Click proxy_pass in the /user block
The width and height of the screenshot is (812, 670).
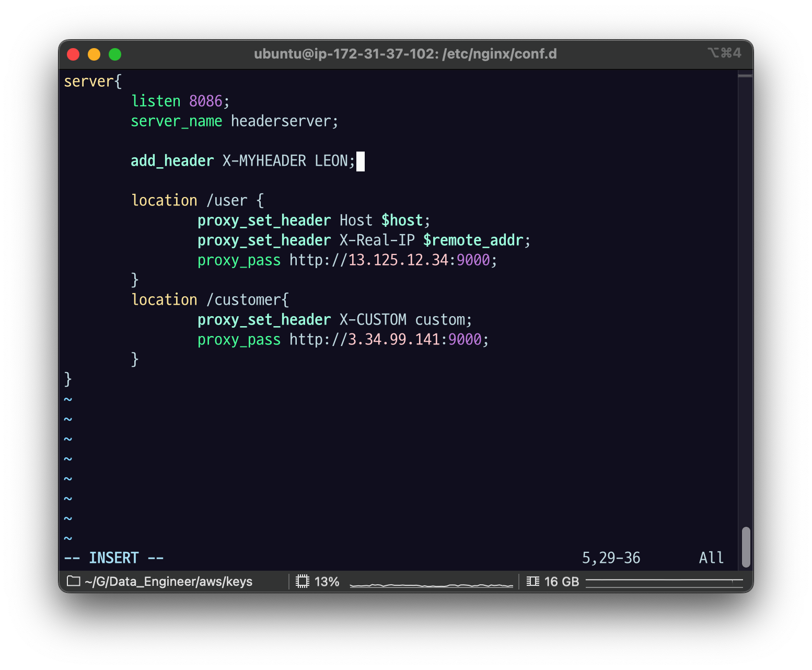click(239, 260)
